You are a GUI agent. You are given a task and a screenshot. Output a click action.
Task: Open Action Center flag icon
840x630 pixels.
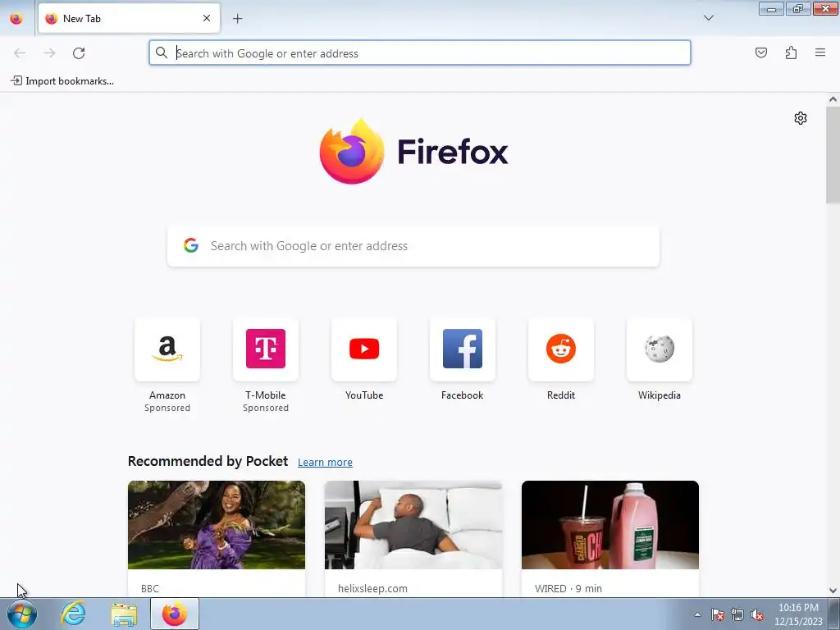coord(717,614)
